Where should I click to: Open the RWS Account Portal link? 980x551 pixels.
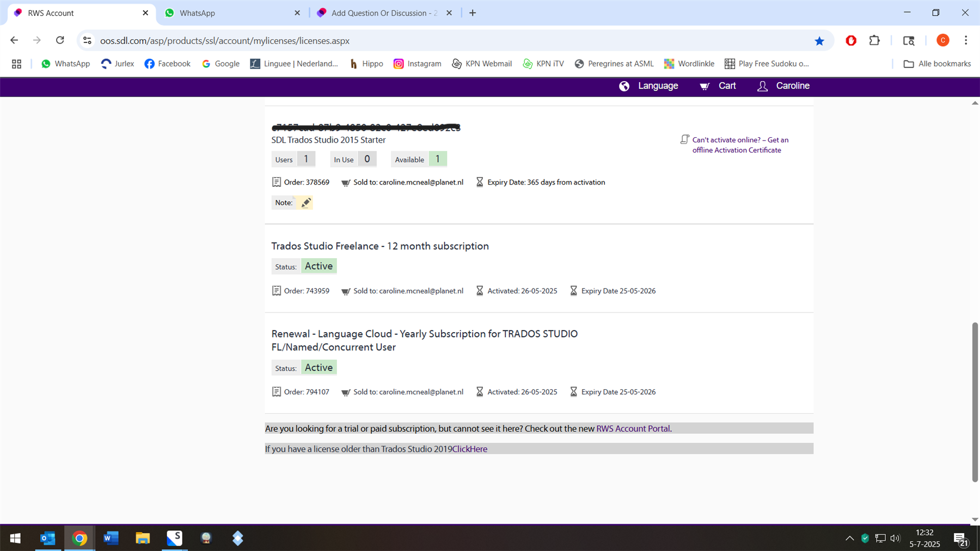(632, 428)
